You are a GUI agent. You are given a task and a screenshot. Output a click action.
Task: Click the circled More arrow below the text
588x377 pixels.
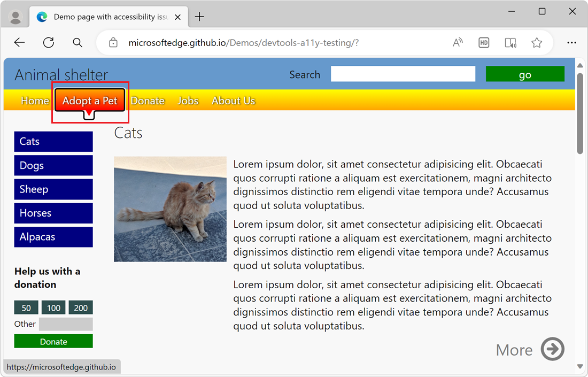click(553, 349)
